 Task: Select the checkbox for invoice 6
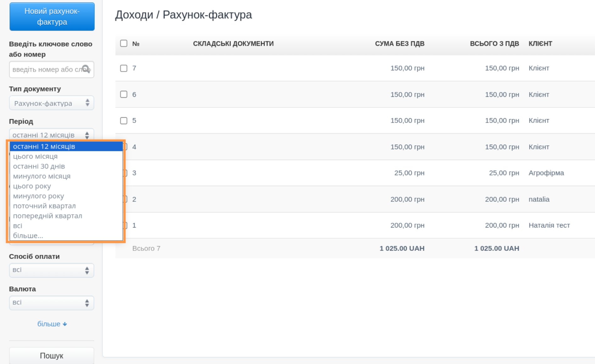124,94
